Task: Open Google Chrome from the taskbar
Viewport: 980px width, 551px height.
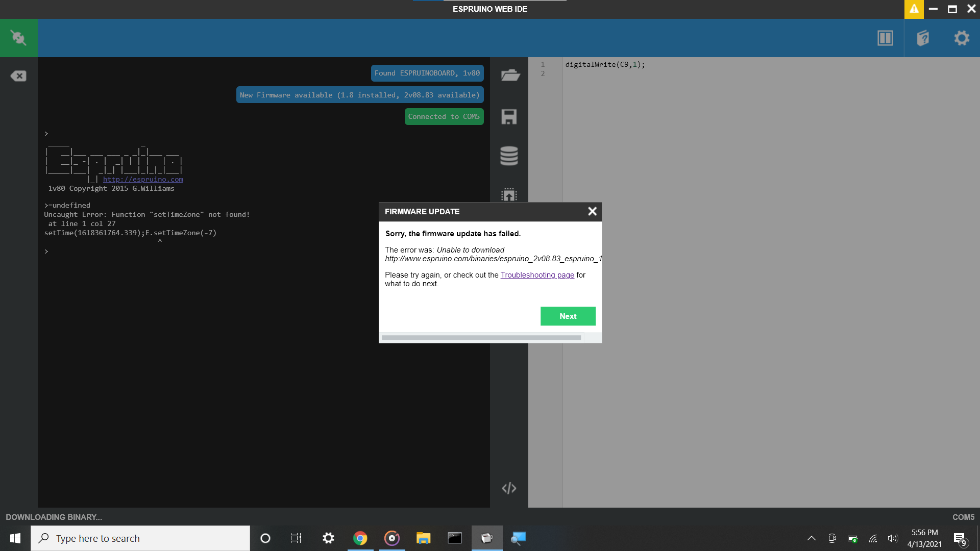Action: (x=360, y=538)
